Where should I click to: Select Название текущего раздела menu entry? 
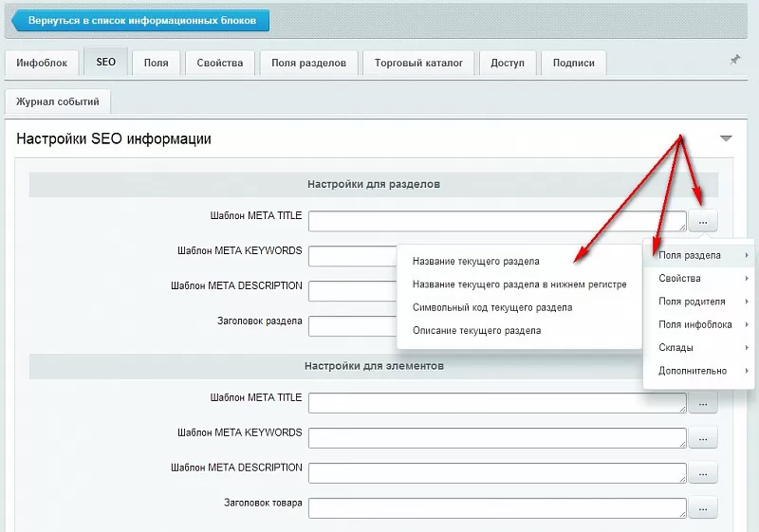click(476, 261)
